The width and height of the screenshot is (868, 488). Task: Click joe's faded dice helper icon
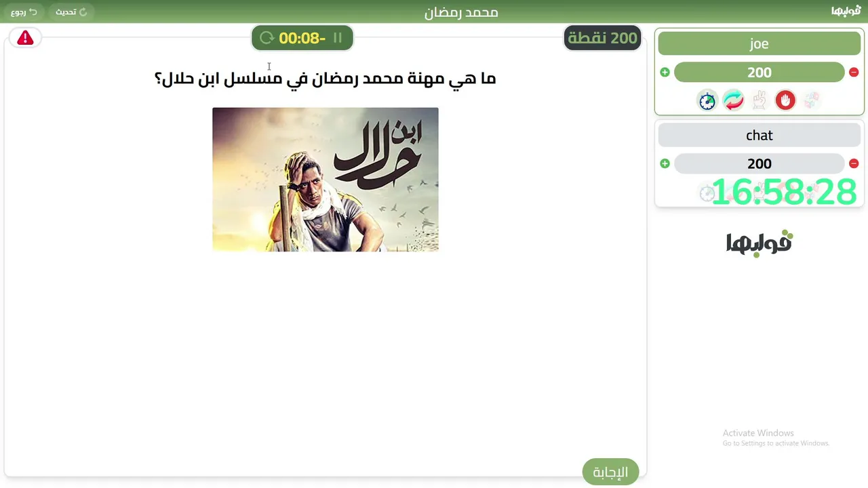[811, 100]
